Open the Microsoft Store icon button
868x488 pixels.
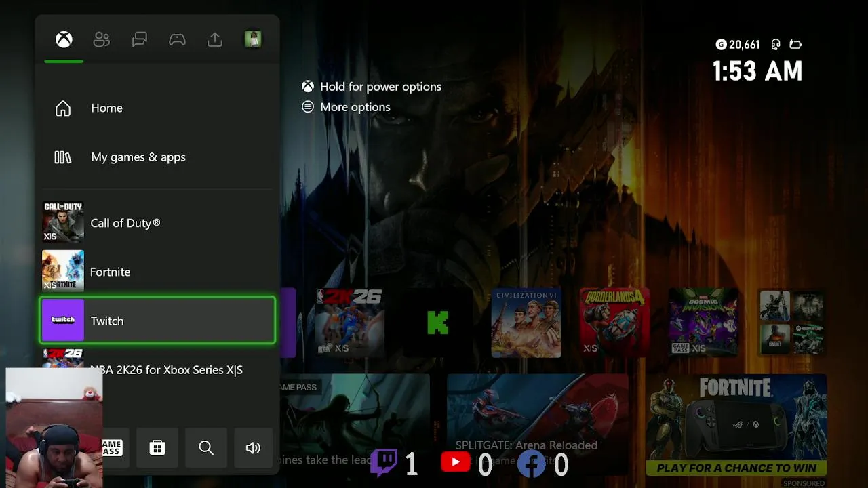pyautogui.click(x=157, y=448)
